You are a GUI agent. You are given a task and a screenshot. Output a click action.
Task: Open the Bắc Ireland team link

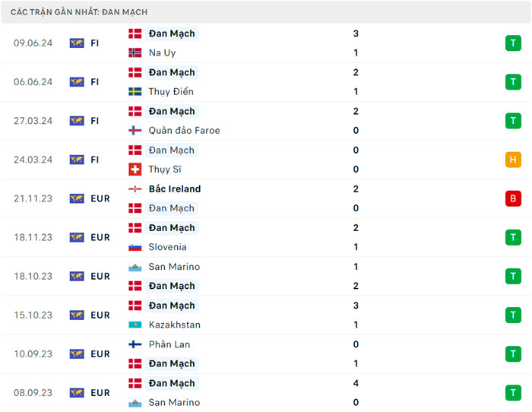[175, 189]
